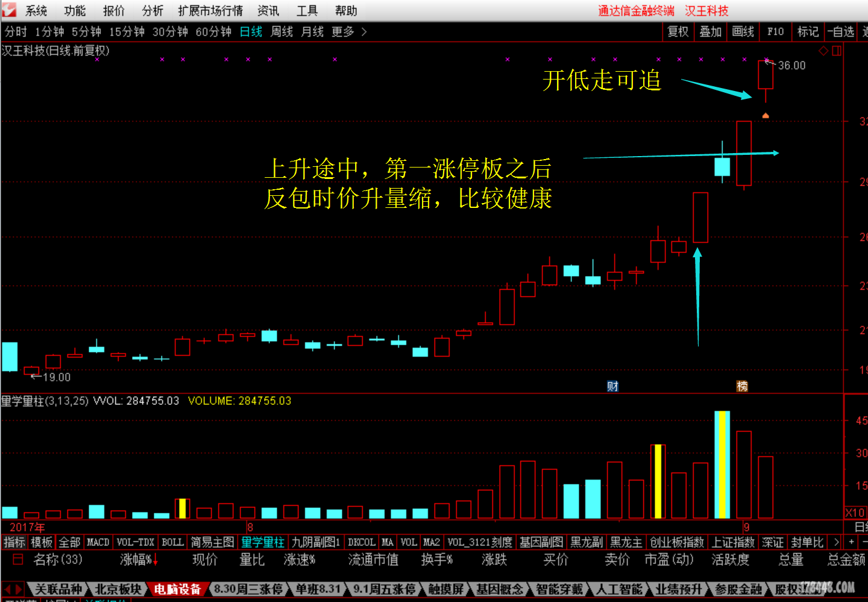Sort the list by 换手% column
Image resolution: width=868 pixels, height=602 pixels.
pyautogui.click(x=437, y=560)
